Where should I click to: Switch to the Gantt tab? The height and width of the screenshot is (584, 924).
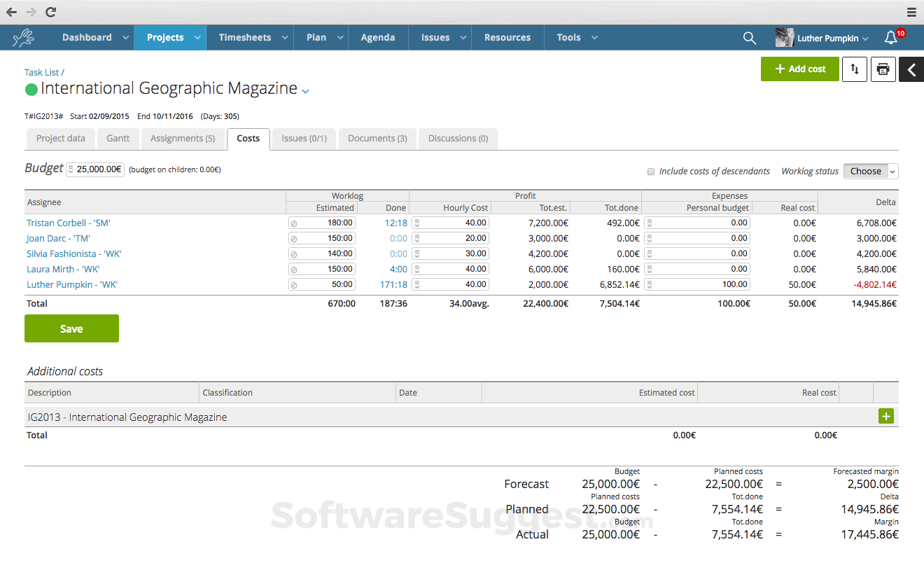pyautogui.click(x=118, y=139)
